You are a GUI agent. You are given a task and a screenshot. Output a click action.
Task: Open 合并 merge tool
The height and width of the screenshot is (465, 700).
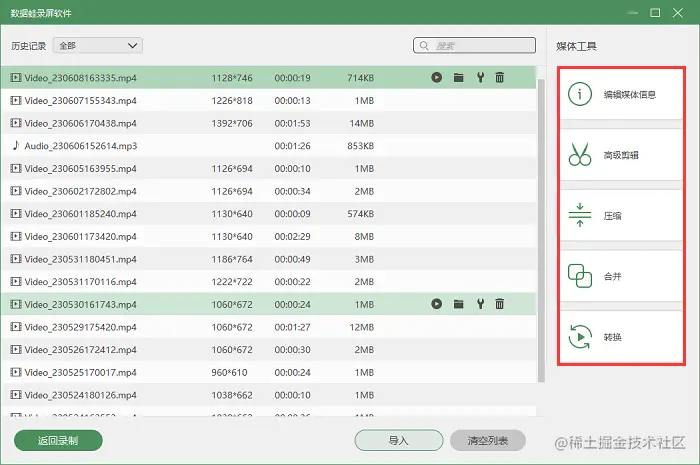pyautogui.click(x=621, y=276)
